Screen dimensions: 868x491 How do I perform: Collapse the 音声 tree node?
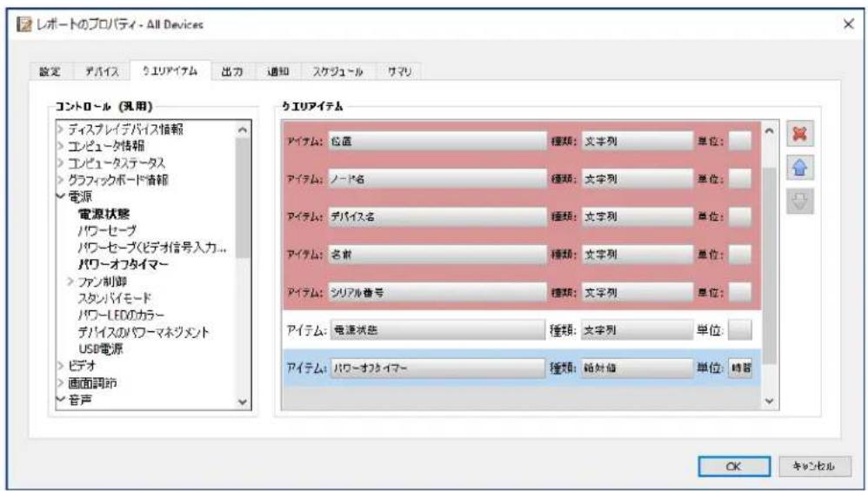click(60, 400)
